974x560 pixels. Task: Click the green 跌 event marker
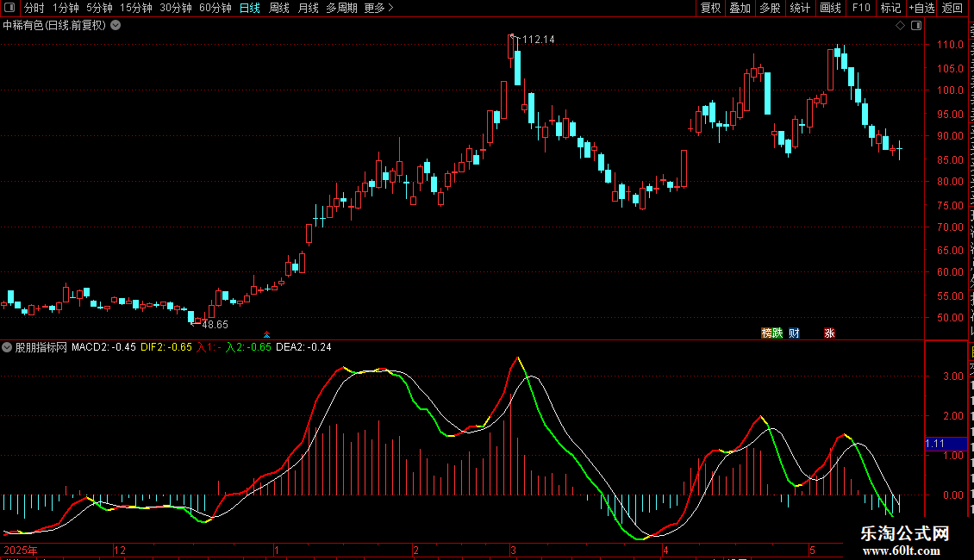pos(777,333)
